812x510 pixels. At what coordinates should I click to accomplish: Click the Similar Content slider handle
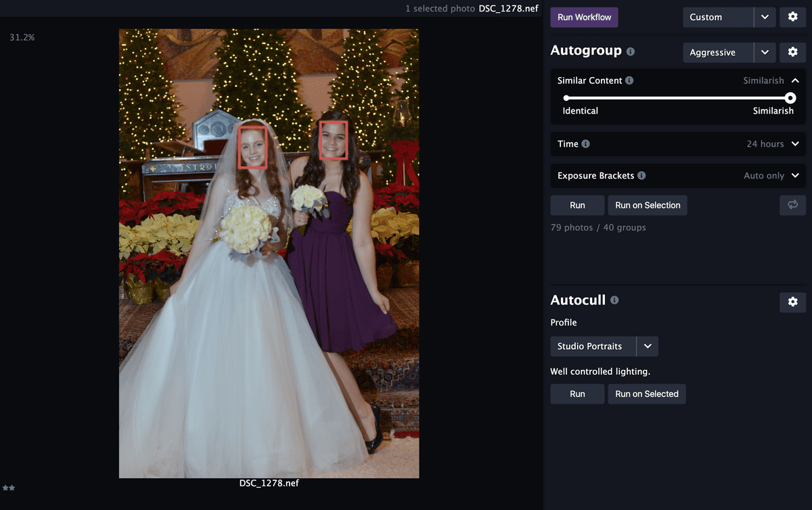(790, 98)
